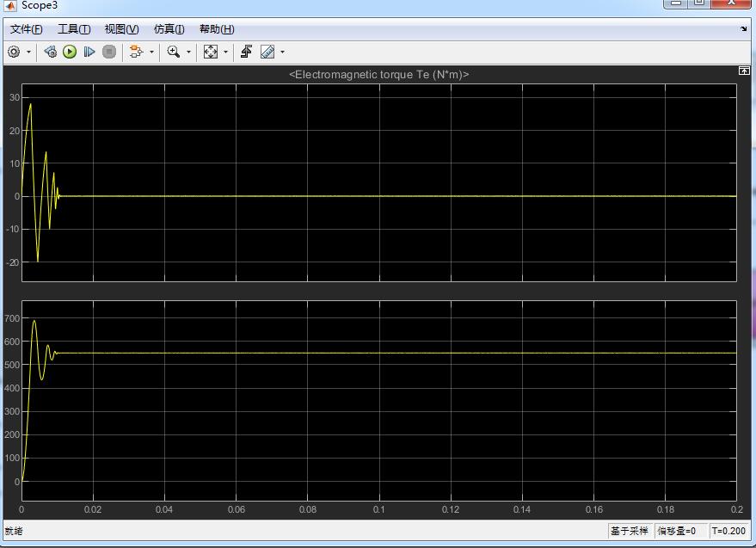Open the 帮助(H) menu
The height and width of the screenshot is (548, 756).
click(x=217, y=29)
